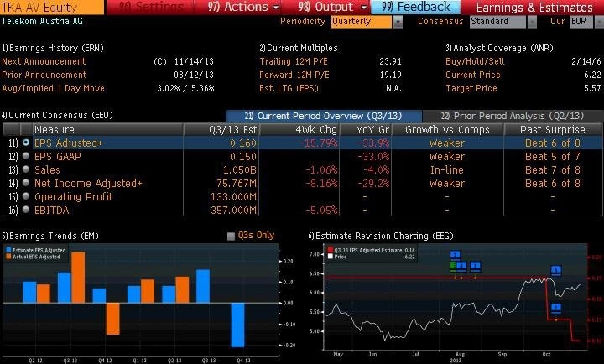The width and height of the screenshot is (604, 364).
Task: Switch to Prior Period Analysis (Q2/13) tab
Action: [513, 116]
